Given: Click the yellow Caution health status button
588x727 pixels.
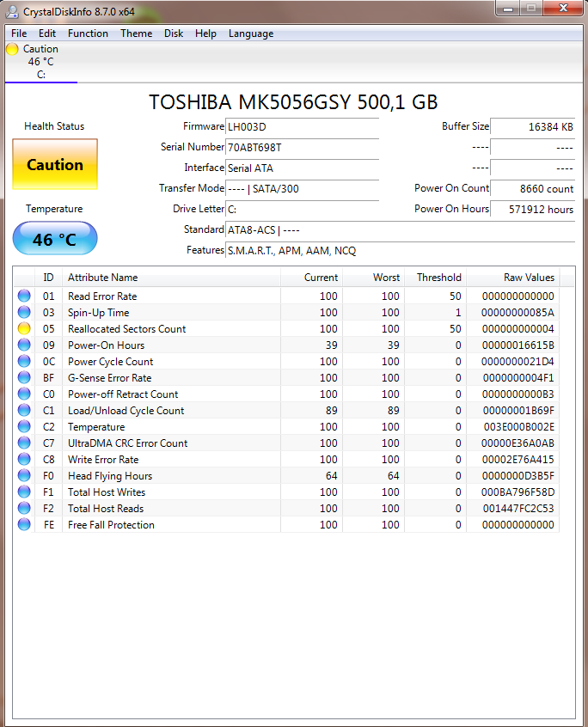Looking at the screenshot, I should pyautogui.click(x=55, y=165).
